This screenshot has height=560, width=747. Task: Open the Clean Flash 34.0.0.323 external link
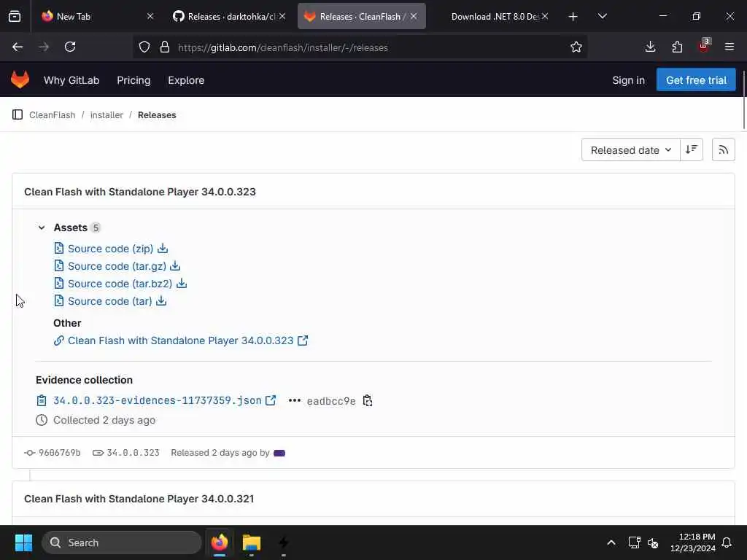[x=181, y=341]
